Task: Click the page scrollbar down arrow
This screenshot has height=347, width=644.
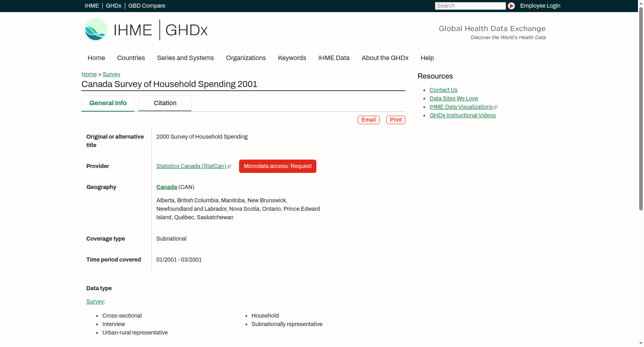Action: [641, 343]
